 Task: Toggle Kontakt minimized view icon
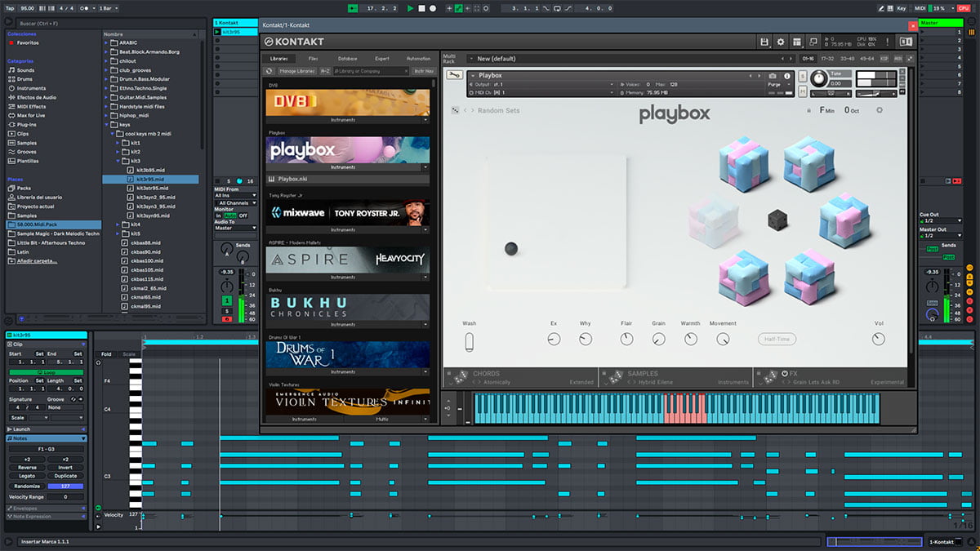tap(813, 42)
